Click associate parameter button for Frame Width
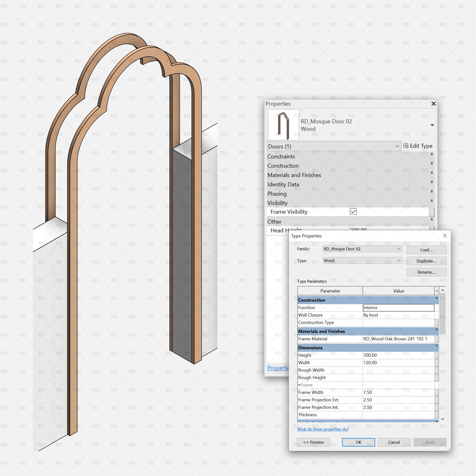This screenshot has height=476, width=476. click(437, 393)
